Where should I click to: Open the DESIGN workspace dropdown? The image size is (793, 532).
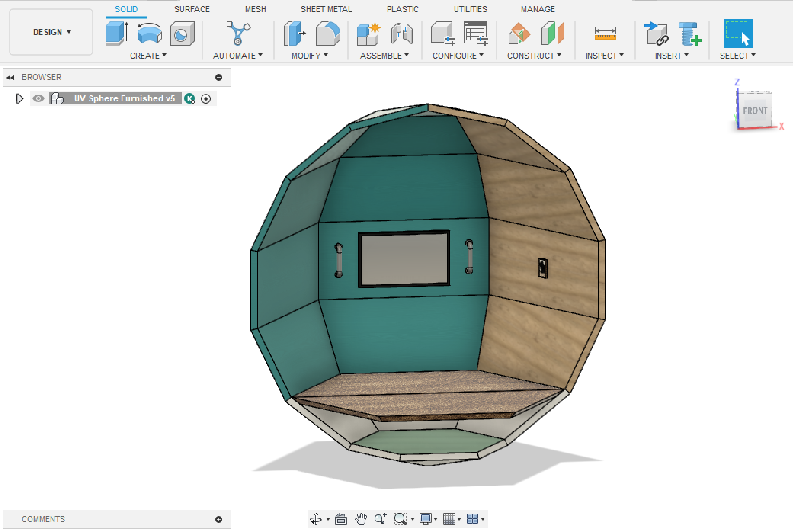coord(51,32)
